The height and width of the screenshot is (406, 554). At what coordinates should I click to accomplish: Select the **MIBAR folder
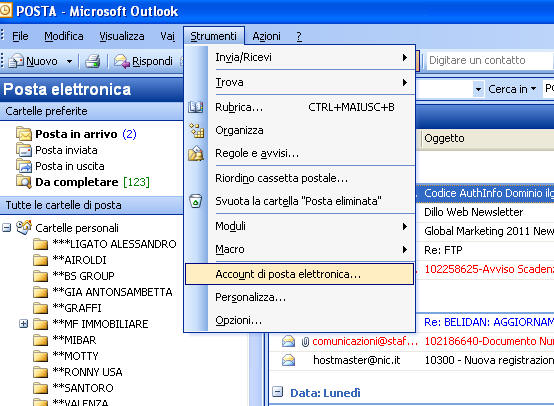pos(74,340)
